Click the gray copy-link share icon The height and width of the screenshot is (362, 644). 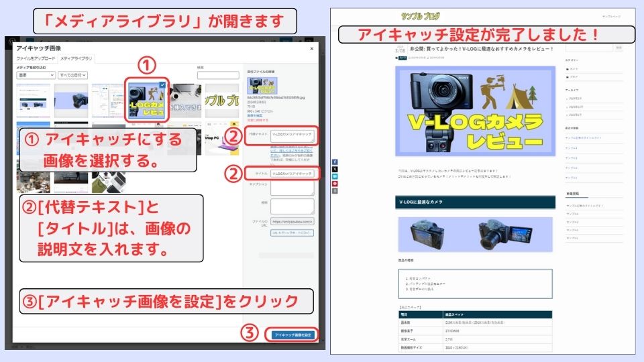click(x=335, y=191)
